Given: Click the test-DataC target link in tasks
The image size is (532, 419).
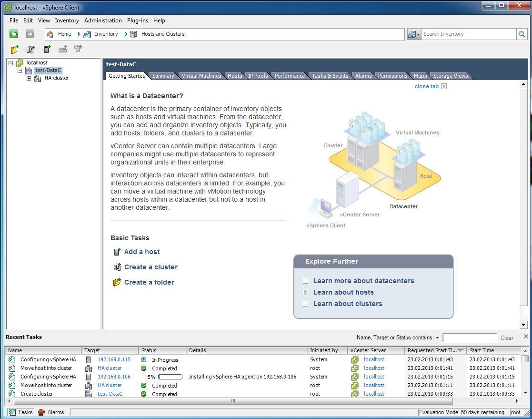Looking at the screenshot, I should (110, 394).
